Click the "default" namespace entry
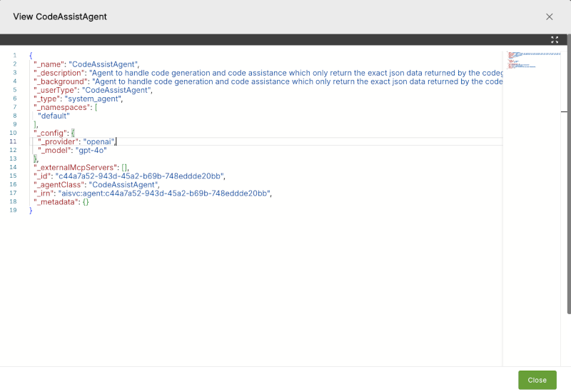571x392 pixels. (54, 116)
